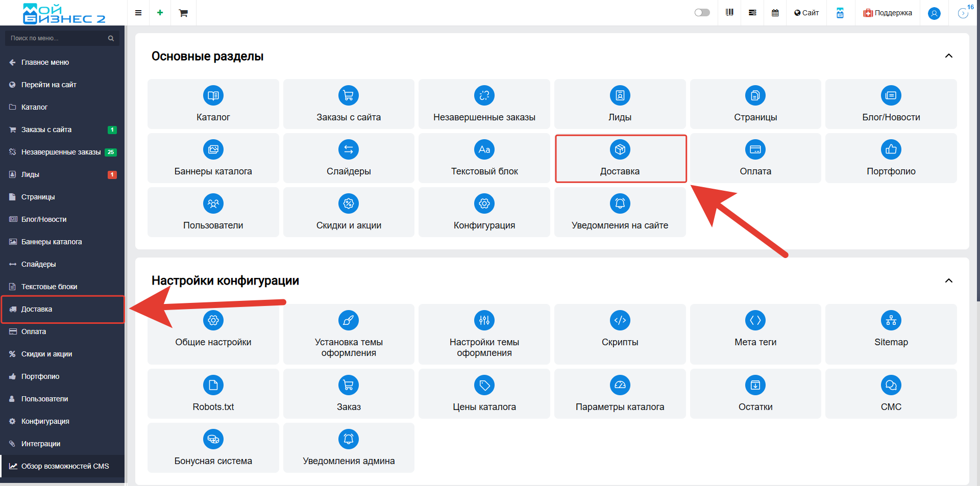Open Незавершенные заказы in sidebar menu

tap(61, 152)
